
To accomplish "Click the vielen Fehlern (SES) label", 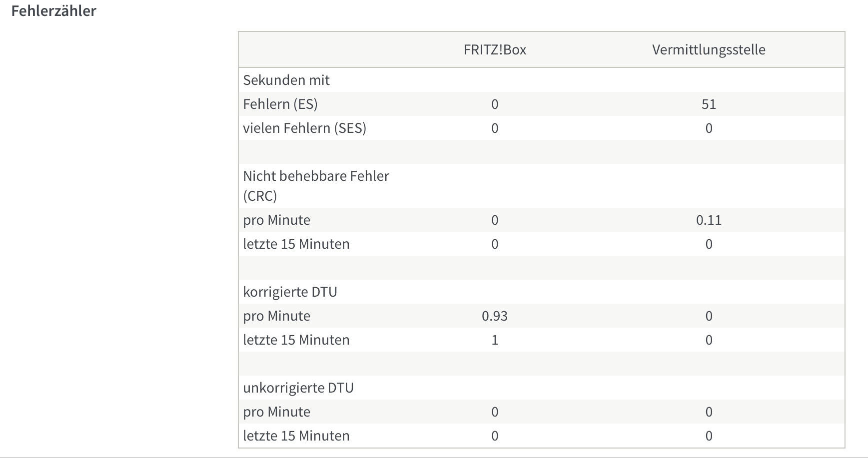I will (x=305, y=128).
